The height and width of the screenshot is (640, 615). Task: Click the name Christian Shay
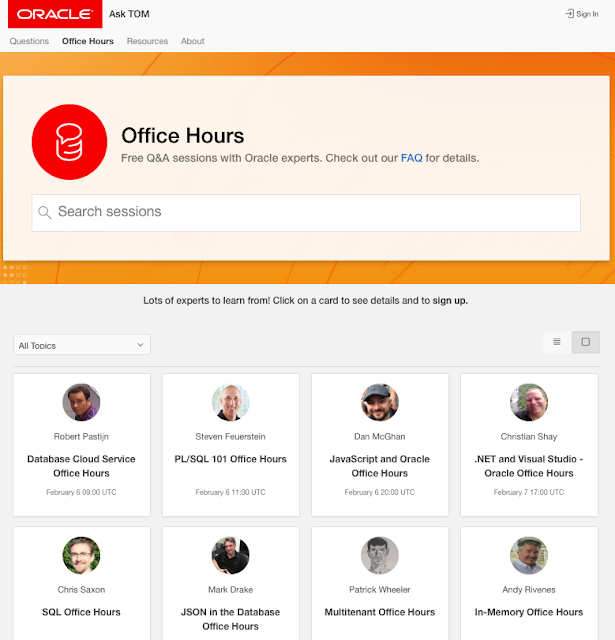click(529, 437)
